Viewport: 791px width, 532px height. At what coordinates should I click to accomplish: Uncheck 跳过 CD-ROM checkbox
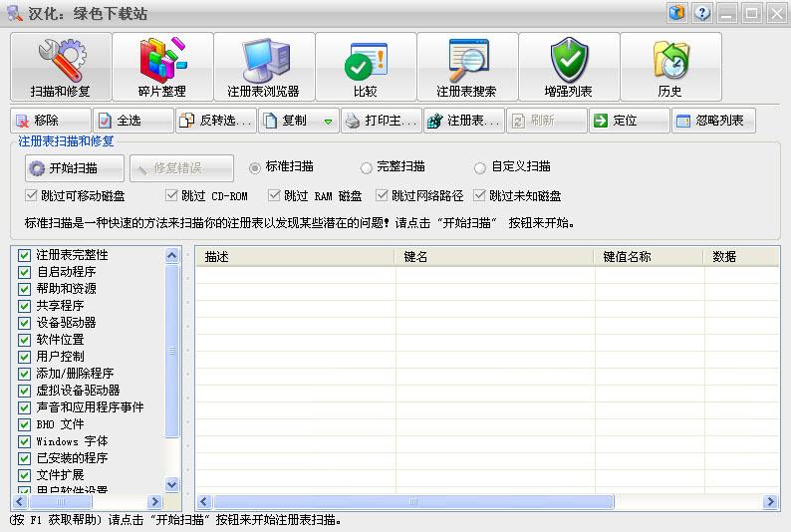coord(172,195)
